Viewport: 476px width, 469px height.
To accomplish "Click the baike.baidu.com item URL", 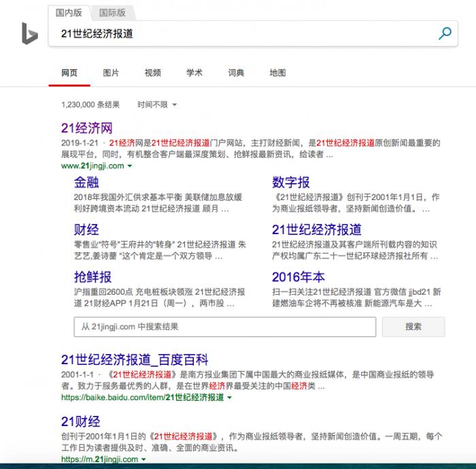I will pyautogui.click(x=143, y=398).
